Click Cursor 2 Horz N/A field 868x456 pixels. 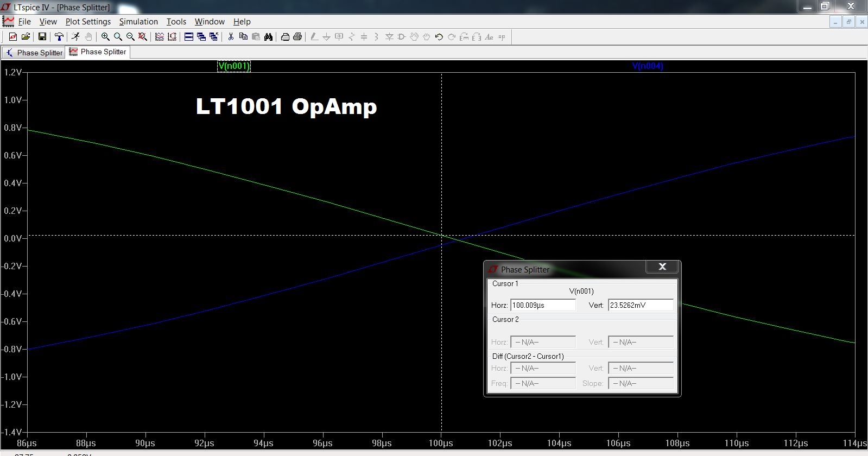coord(543,342)
